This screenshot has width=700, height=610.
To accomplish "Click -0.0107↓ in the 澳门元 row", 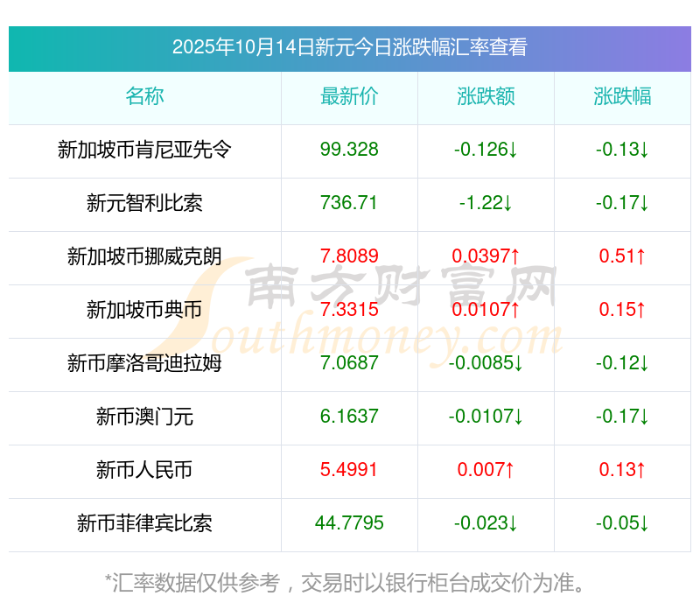I will click(486, 417).
